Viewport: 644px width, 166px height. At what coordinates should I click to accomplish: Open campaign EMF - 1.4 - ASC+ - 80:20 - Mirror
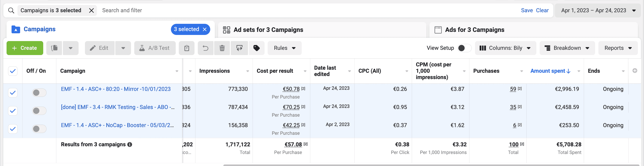click(116, 89)
